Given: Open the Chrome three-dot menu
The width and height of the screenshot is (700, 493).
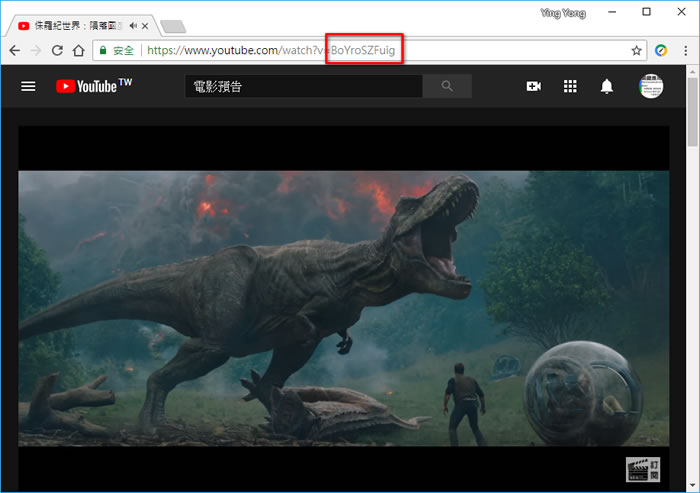Looking at the screenshot, I should point(684,50).
